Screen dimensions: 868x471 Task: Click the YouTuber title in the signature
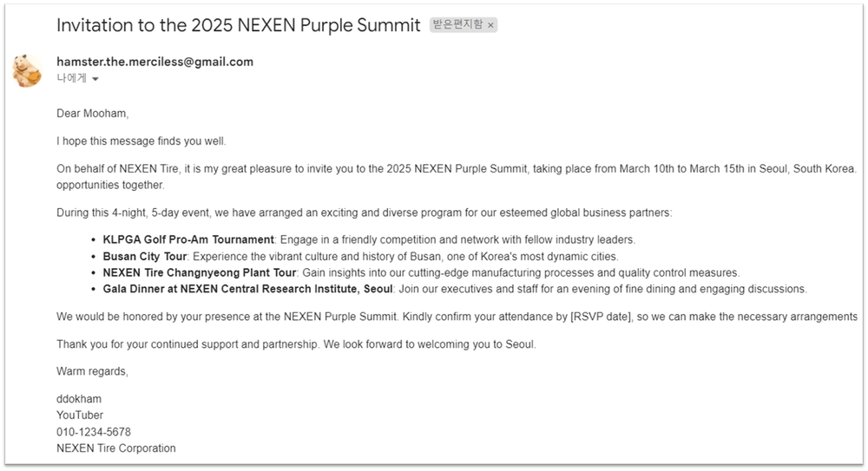point(80,415)
